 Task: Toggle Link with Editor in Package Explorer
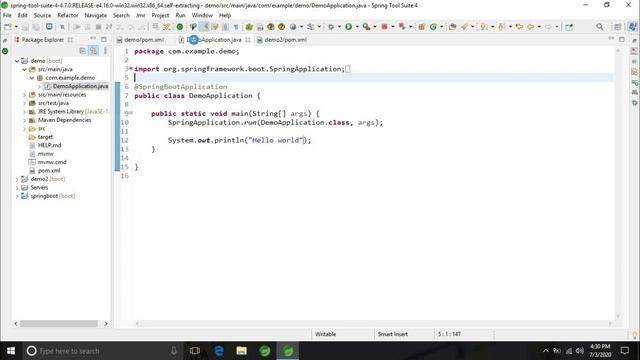[94, 51]
